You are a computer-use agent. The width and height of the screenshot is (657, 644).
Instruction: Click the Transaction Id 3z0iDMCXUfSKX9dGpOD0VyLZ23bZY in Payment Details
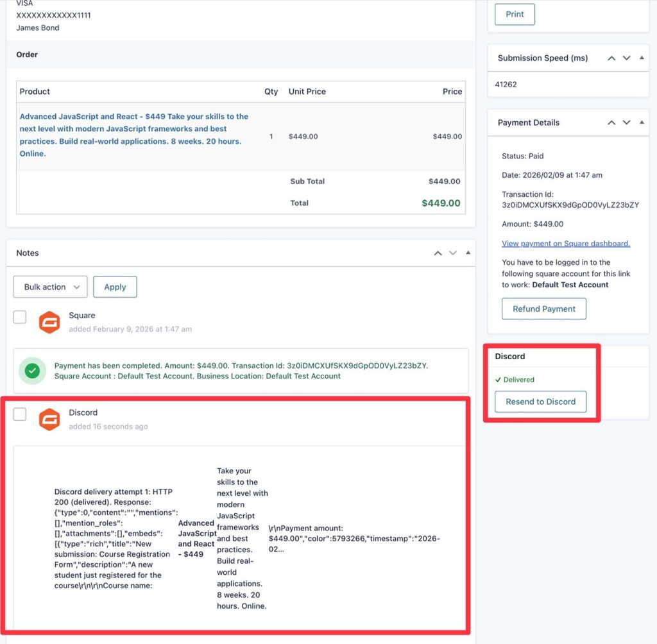[570, 205]
